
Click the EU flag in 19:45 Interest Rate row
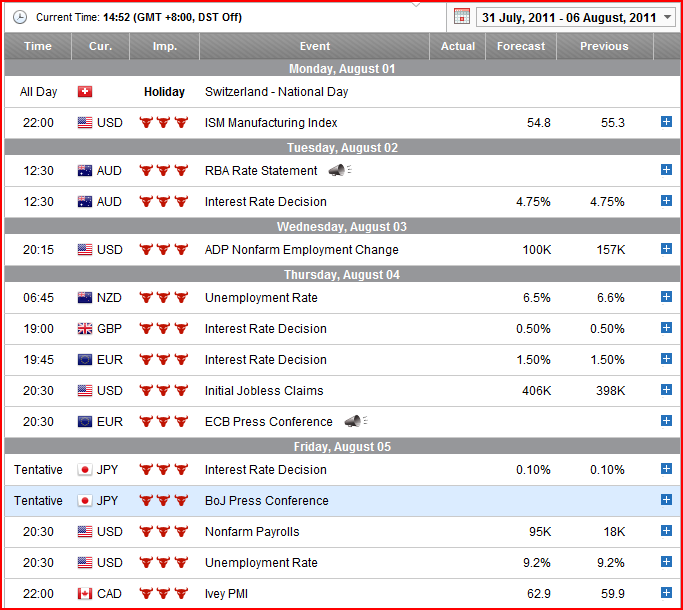85,359
